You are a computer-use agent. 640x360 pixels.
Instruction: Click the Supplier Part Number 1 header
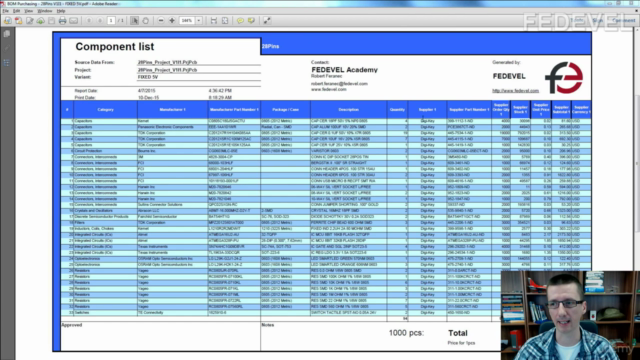pos(469,110)
